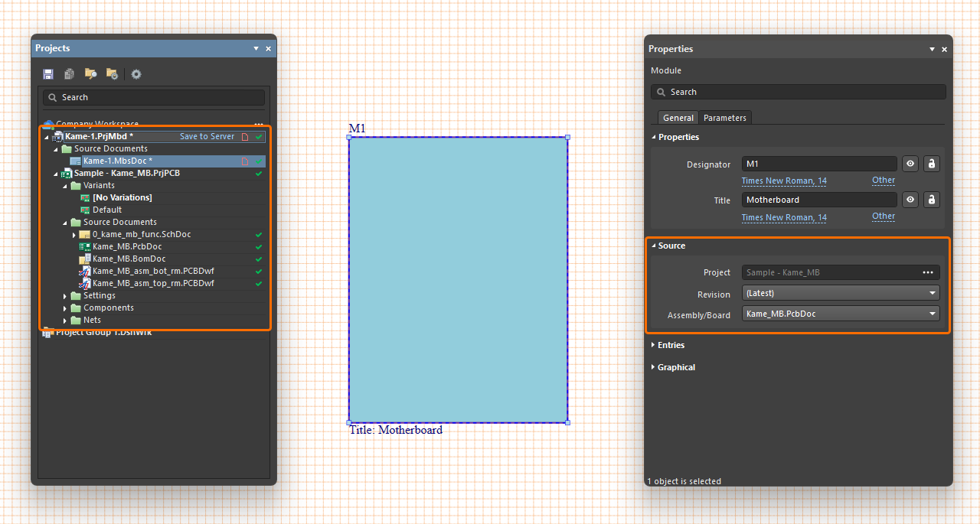The height and width of the screenshot is (524, 980).
Task: Click the Kame_MB.BomDoc file icon in tree
Action: pos(85,259)
